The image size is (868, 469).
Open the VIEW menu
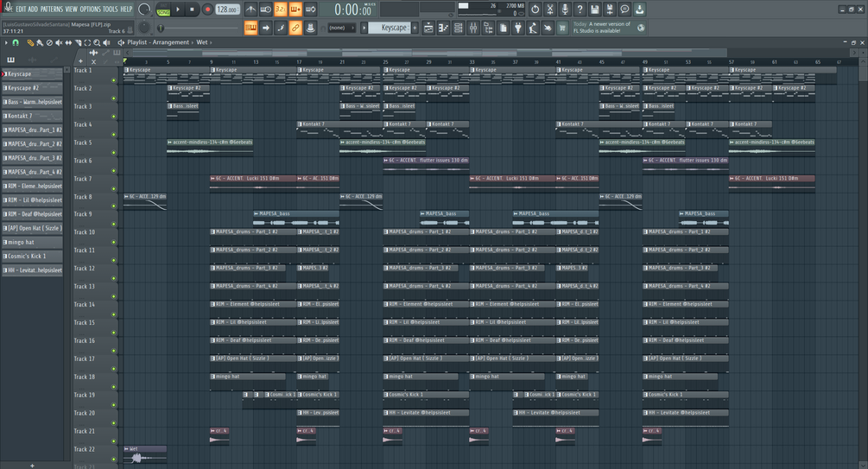pos(72,9)
